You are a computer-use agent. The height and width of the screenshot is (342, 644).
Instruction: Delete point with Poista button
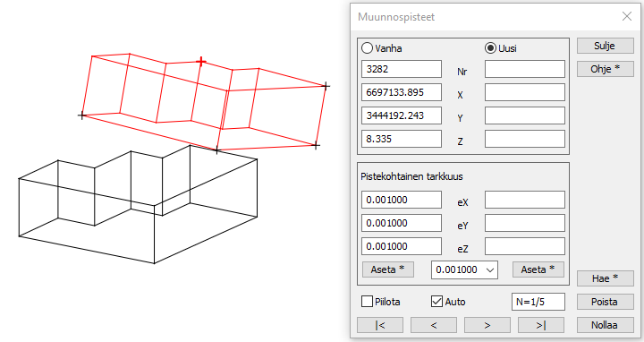pyautogui.click(x=605, y=302)
